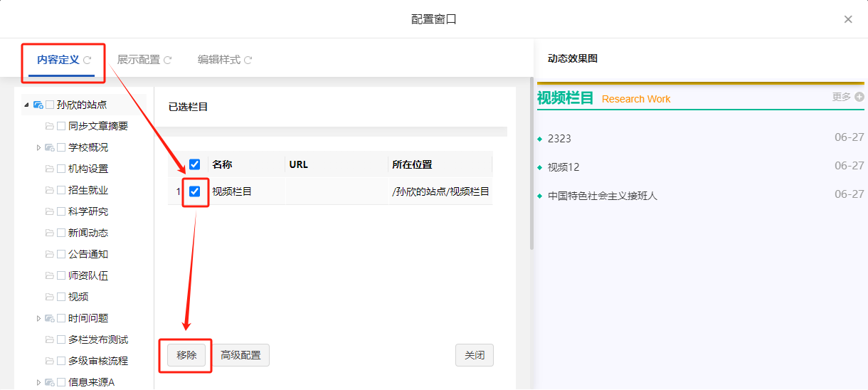Check the 多级审核流程 checkbox
Screen dimensions: 868x390
(x=61, y=361)
